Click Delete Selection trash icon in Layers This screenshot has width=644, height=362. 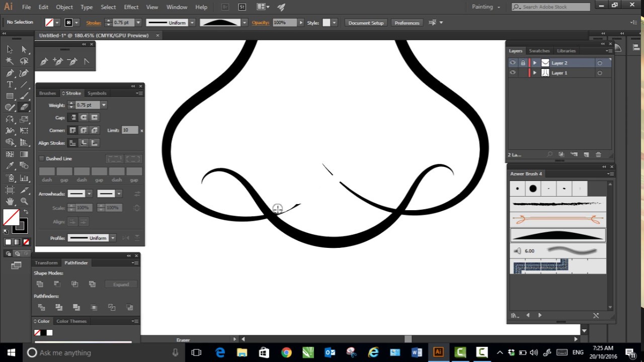pyautogui.click(x=598, y=154)
